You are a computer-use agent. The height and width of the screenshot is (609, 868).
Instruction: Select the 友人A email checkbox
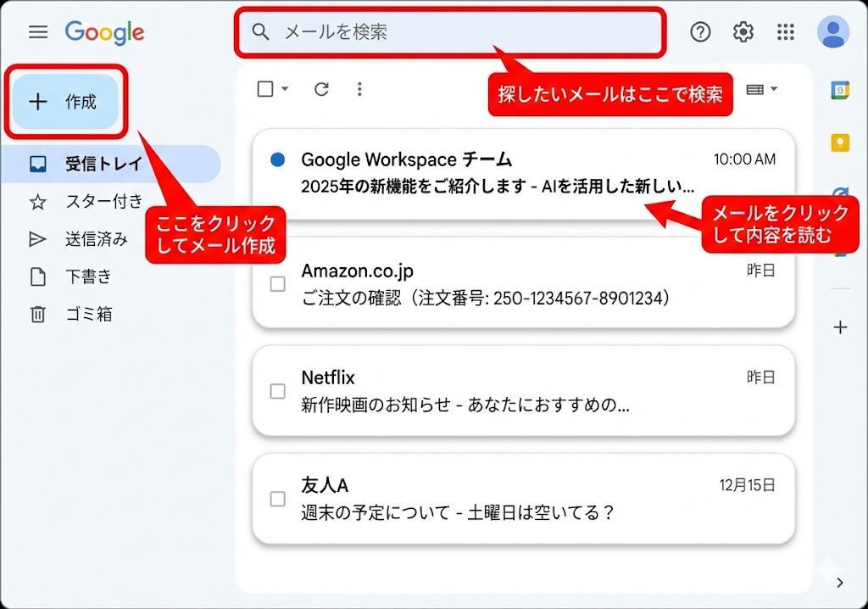[x=277, y=499]
